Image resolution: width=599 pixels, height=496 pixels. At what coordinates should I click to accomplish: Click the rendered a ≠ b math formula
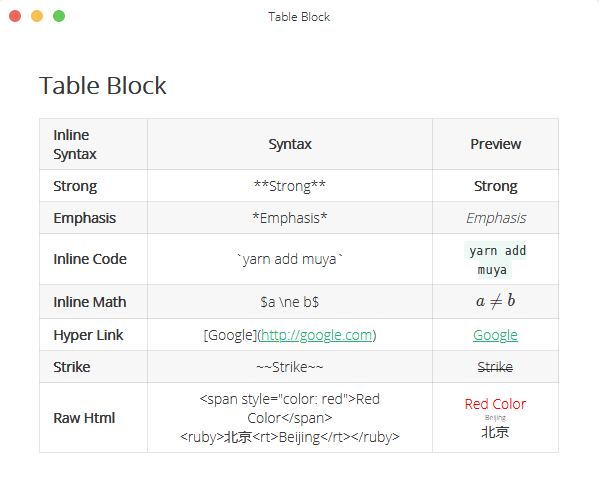pyautogui.click(x=495, y=301)
